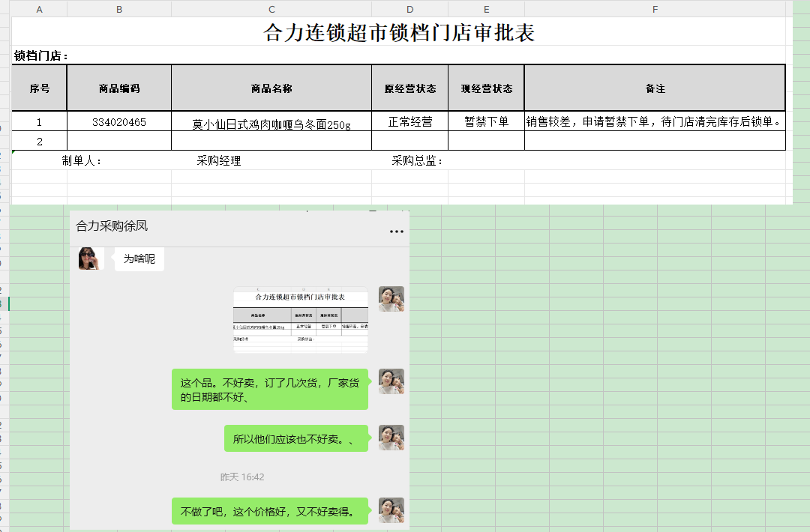Screen dimensions: 810x532
Task: Click avatar beside the 不做了吧 message
Action: pos(391,510)
